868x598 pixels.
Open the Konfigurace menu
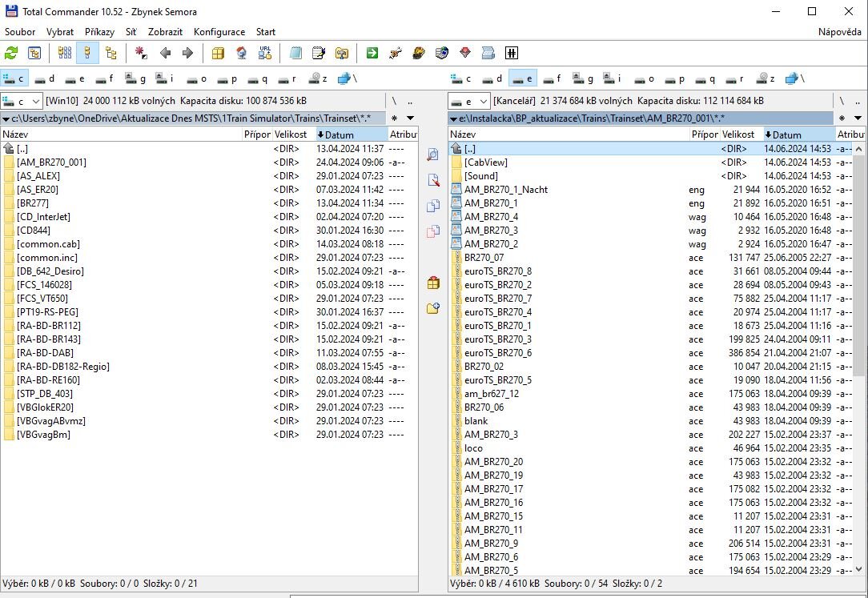click(x=219, y=32)
